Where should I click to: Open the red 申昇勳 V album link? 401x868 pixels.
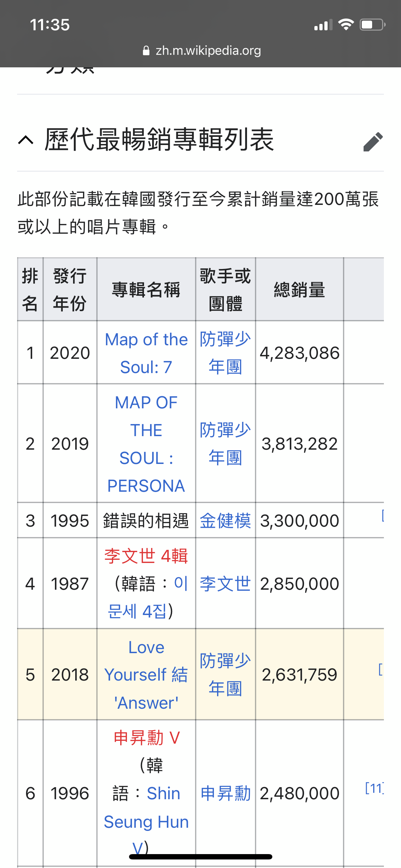147,738
